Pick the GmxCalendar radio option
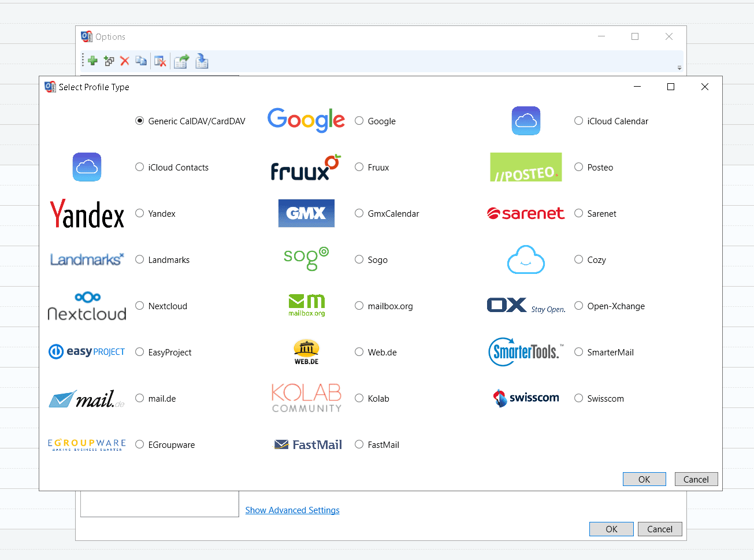 387,213
